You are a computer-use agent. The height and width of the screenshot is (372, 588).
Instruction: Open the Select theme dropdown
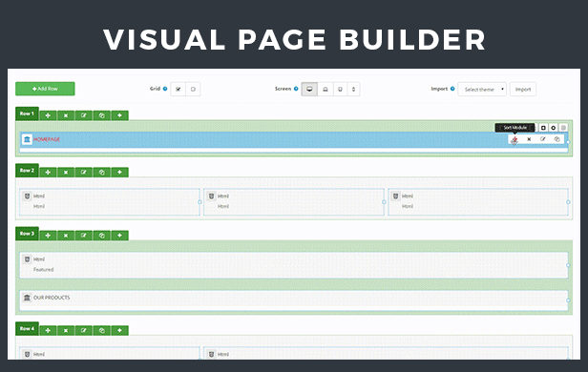(482, 89)
